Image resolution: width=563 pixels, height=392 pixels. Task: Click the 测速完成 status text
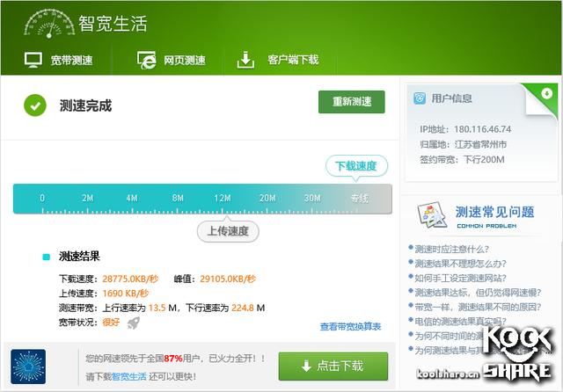85,105
